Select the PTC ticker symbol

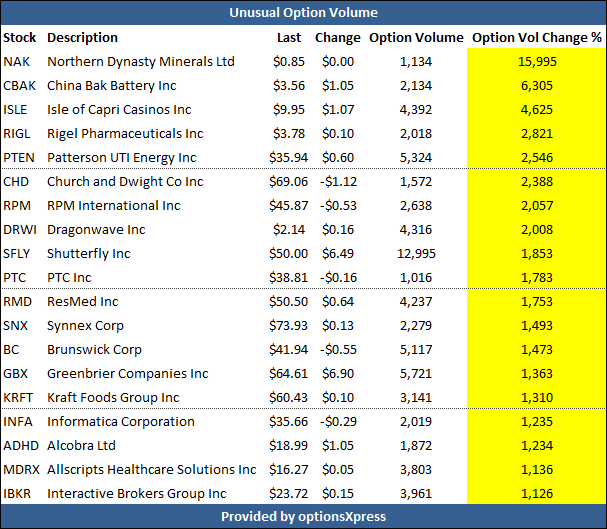click(x=14, y=277)
